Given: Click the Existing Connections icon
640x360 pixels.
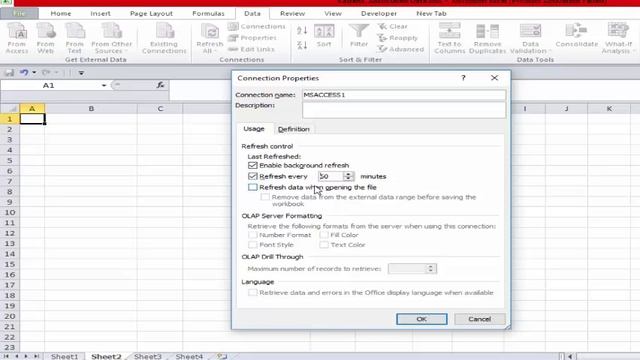Looking at the screenshot, I should 164,38.
